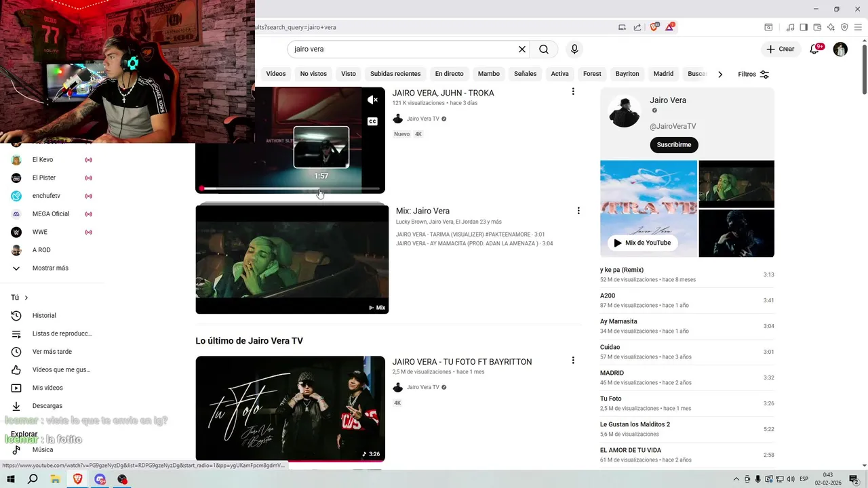The width and height of the screenshot is (868, 488).
Task: Select the En directo chip
Action: tap(450, 74)
